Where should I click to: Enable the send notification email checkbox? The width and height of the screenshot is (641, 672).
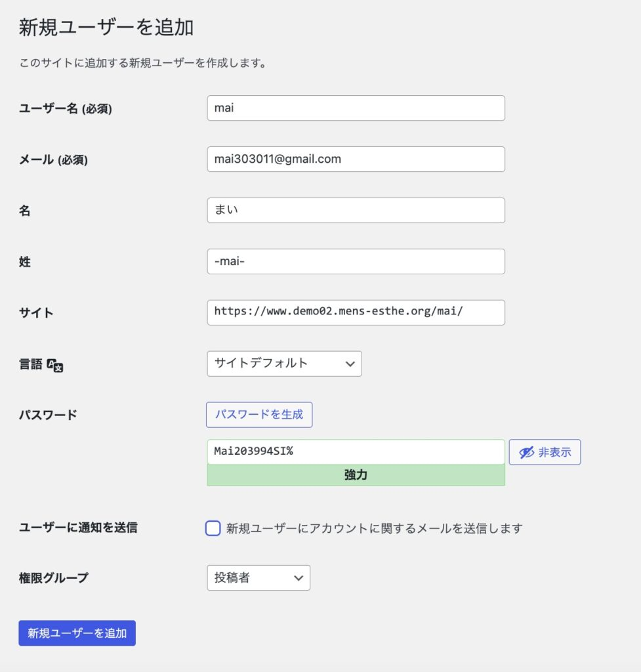[x=213, y=528]
